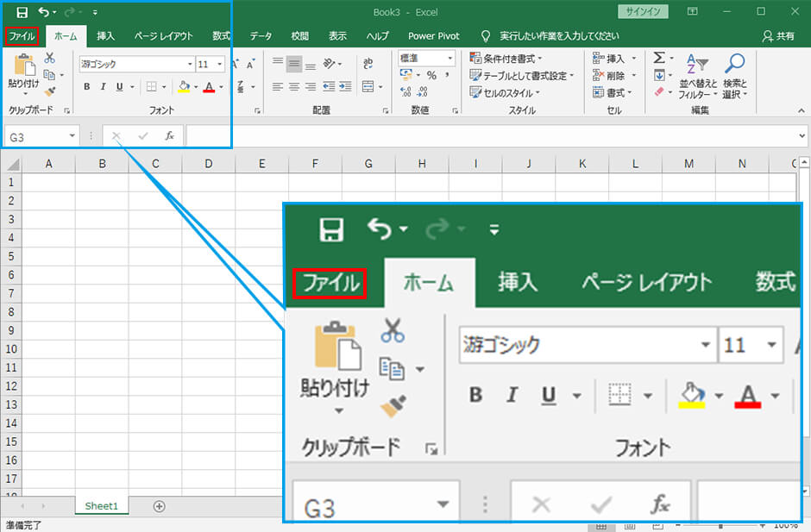Click the Fill down-arrow icon
Image resolution: width=811 pixels, height=532 pixels.
click(659, 76)
